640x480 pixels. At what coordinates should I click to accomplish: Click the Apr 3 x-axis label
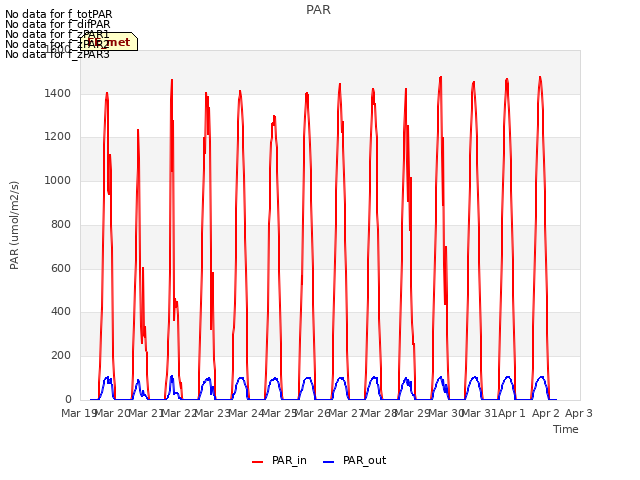579,413
